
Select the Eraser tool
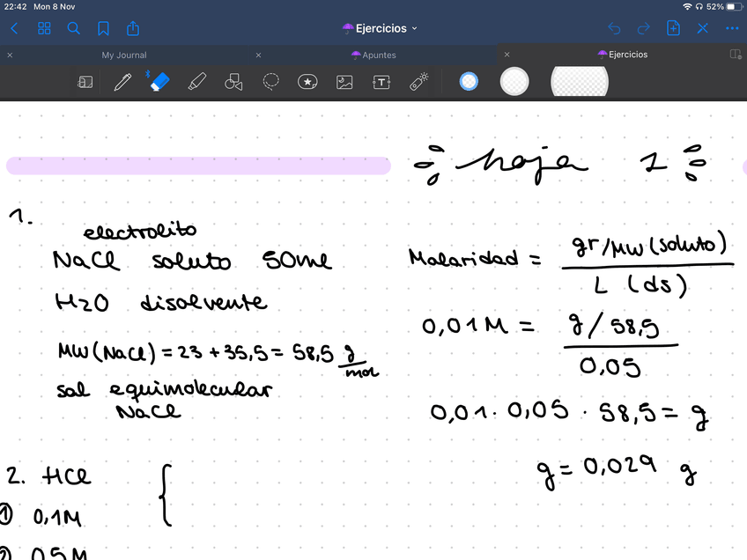coord(159,81)
